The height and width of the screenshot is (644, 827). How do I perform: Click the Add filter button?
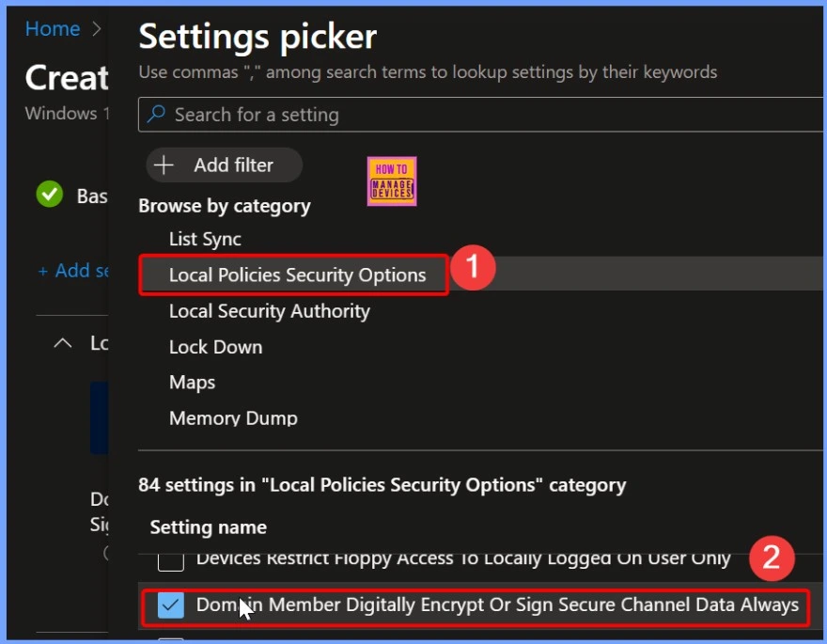pos(224,165)
